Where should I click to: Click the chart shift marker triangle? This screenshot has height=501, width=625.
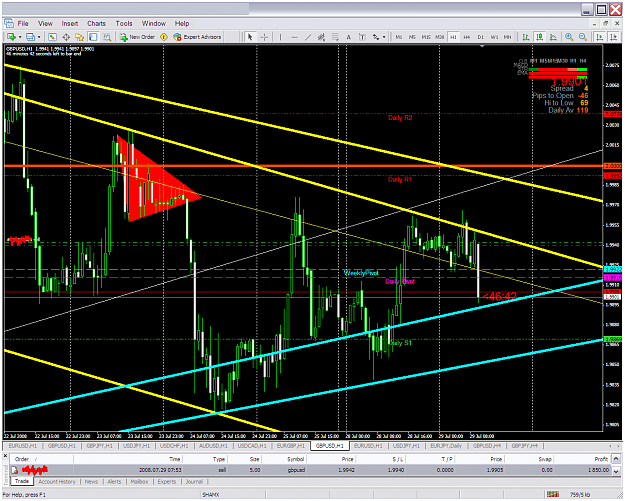click(482, 46)
